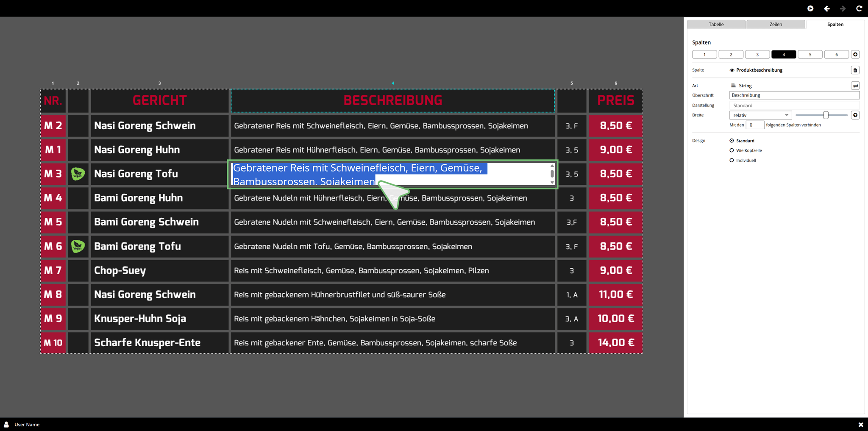Delete the Produktbeschreibung column via trash icon
This screenshot has width=868, height=431.
(855, 70)
